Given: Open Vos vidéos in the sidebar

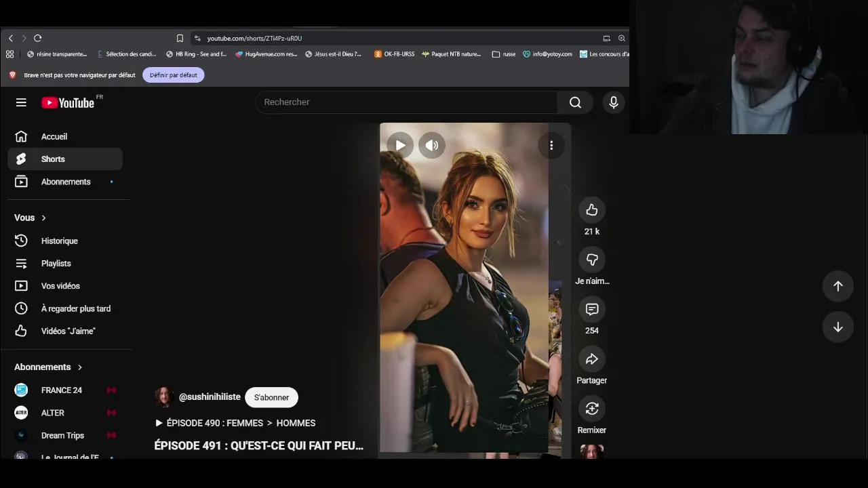Looking at the screenshot, I should [x=65, y=286].
